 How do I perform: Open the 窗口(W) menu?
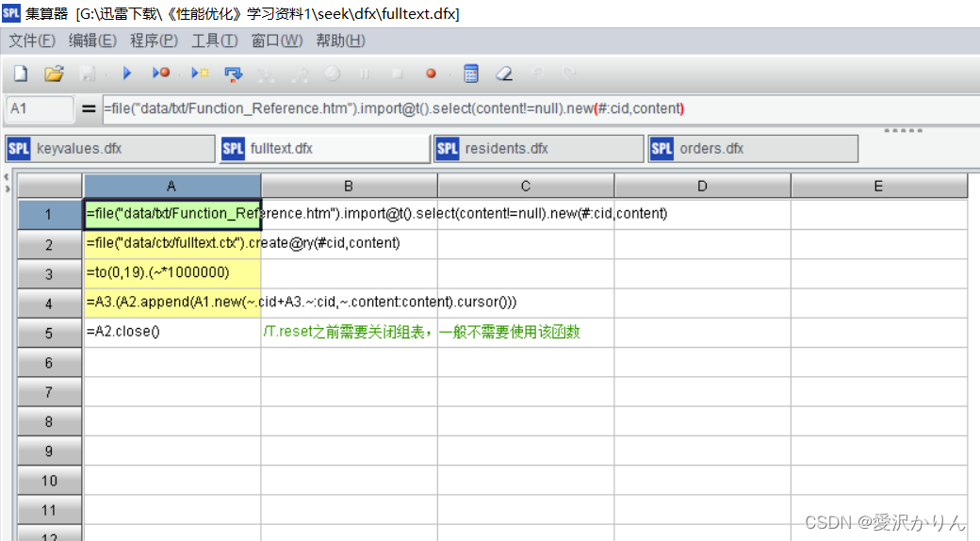(x=277, y=41)
